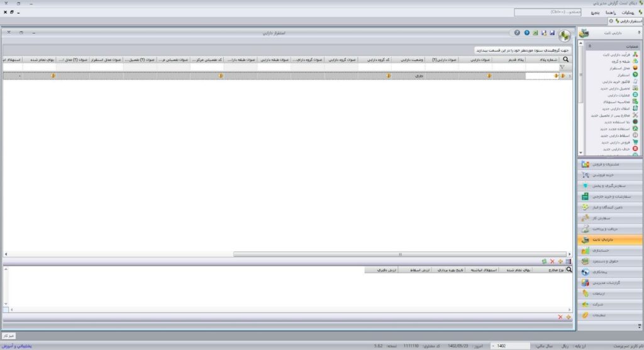The width and height of the screenshot is (644, 350).
Task: Open راهنما menu in menu bar
Action: 611,13
